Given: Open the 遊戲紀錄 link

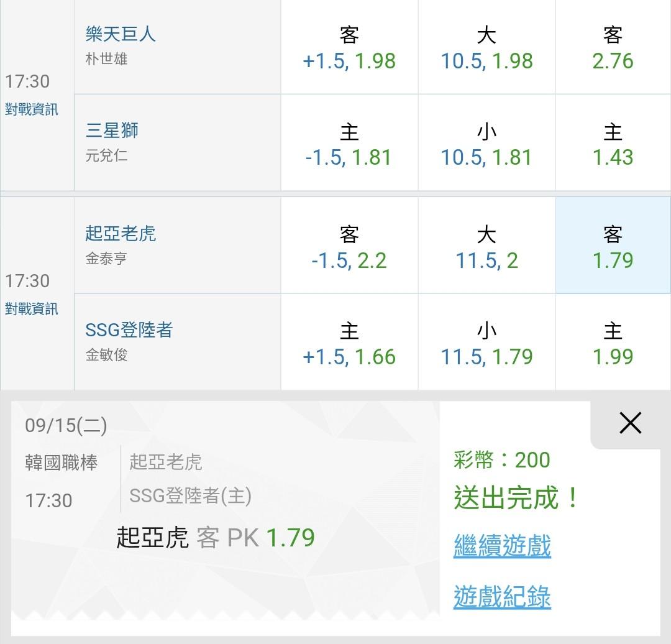Looking at the screenshot, I should click(502, 597).
